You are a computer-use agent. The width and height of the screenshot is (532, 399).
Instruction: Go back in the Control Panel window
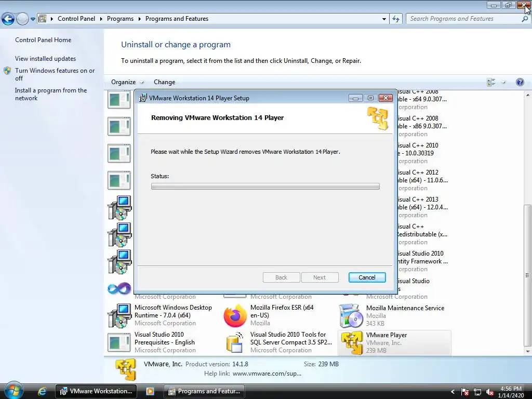pyautogui.click(x=8, y=19)
